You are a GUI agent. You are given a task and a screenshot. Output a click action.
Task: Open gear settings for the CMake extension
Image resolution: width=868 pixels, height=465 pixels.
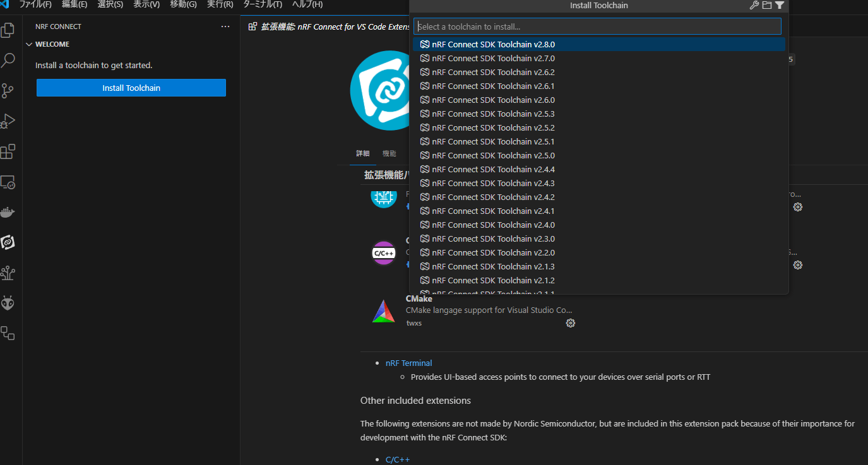point(571,323)
